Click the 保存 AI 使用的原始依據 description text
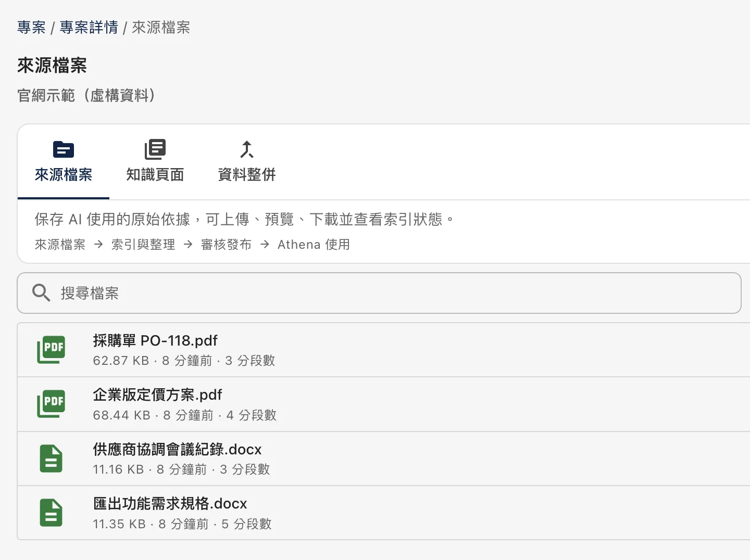 (245, 220)
